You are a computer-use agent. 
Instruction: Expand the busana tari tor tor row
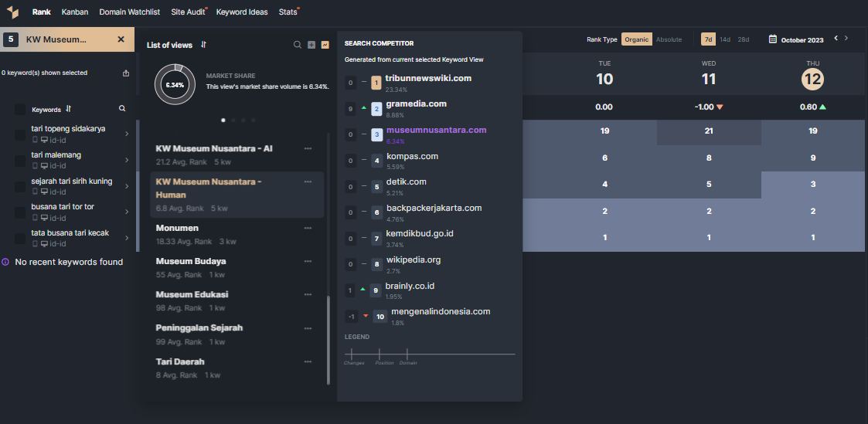pyautogui.click(x=127, y=212)
